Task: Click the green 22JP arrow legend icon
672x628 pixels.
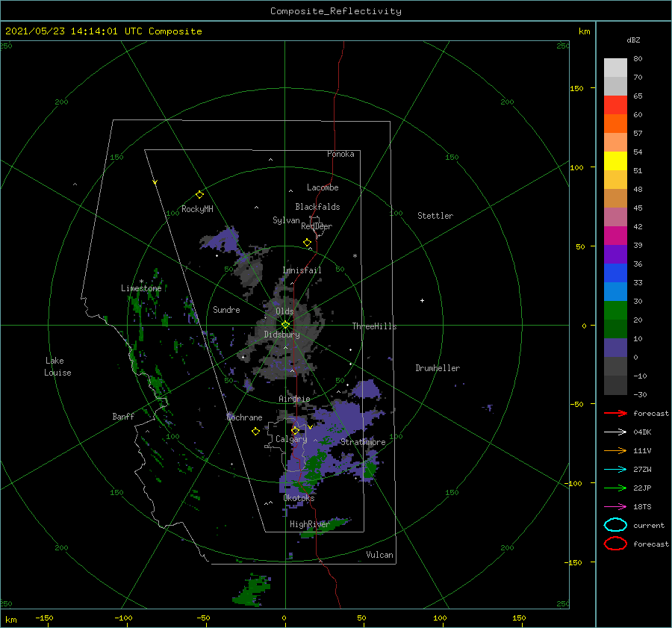Action: 615,488
